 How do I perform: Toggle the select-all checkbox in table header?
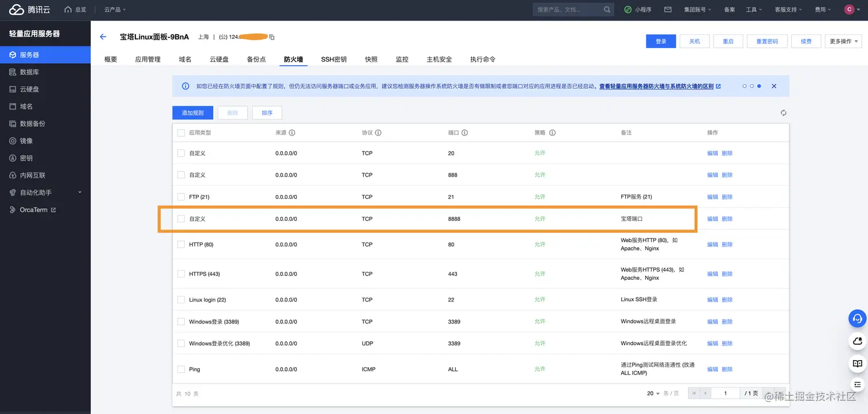coord(181,133)
